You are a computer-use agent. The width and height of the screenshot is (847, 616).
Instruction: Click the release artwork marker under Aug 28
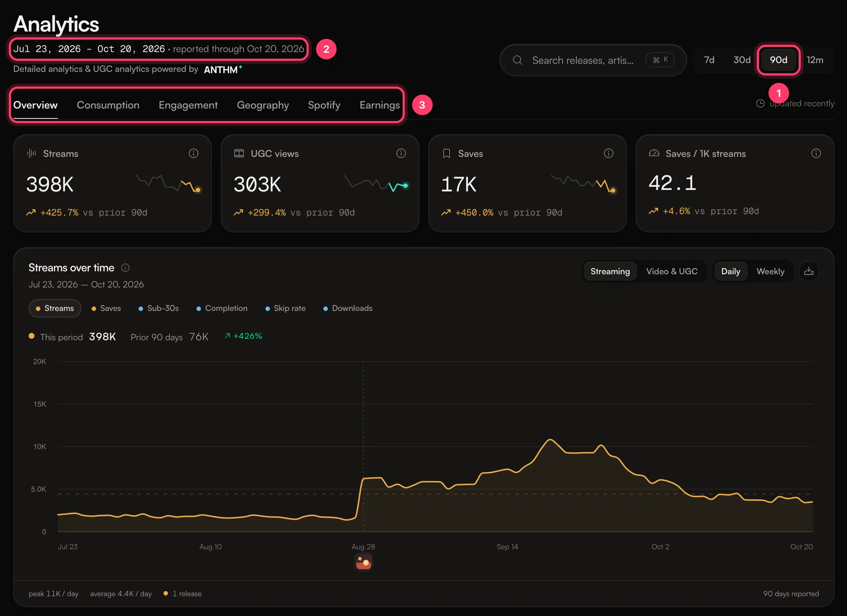click(x=363, y=562)
